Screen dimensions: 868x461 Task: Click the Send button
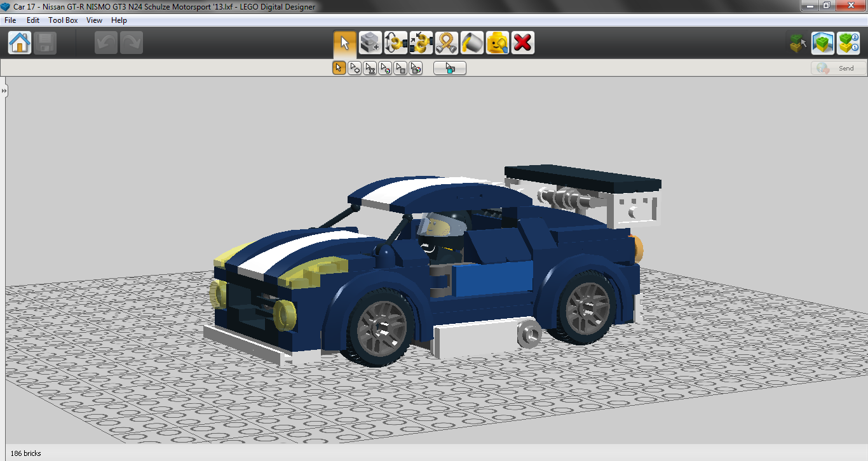point(839,68)
